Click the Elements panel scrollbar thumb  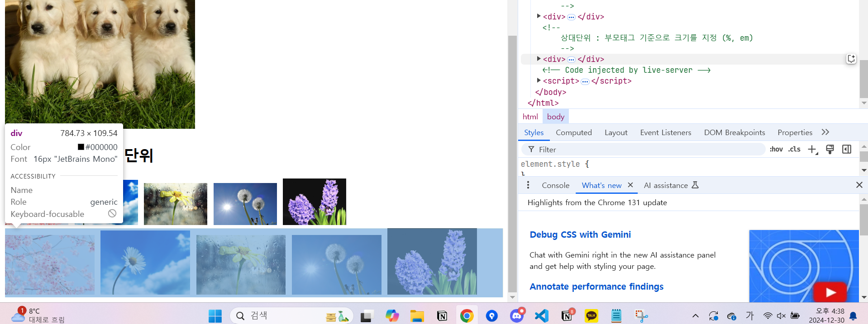point(864,79)
